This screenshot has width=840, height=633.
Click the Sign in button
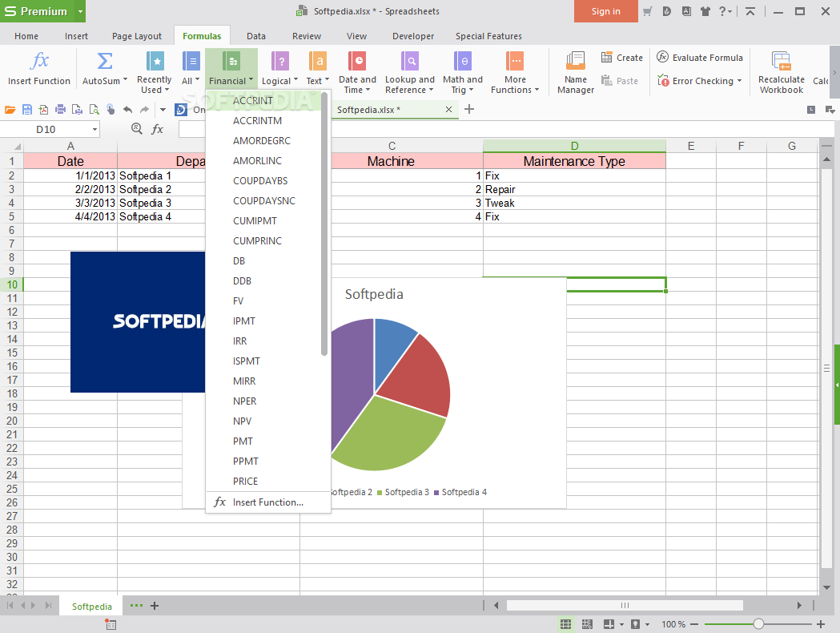point(606,11)
